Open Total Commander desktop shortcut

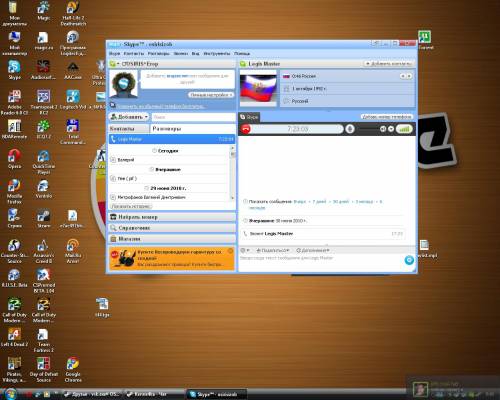point(73,132)
